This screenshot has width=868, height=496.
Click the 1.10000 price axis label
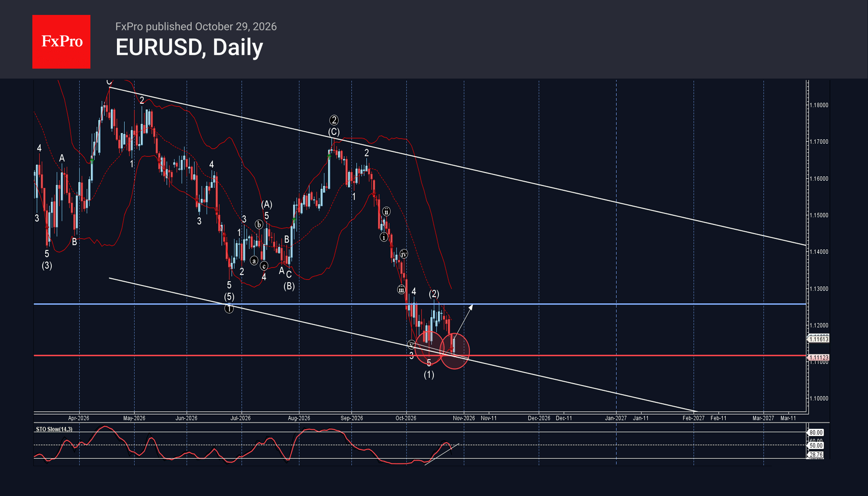click(819, 399)
